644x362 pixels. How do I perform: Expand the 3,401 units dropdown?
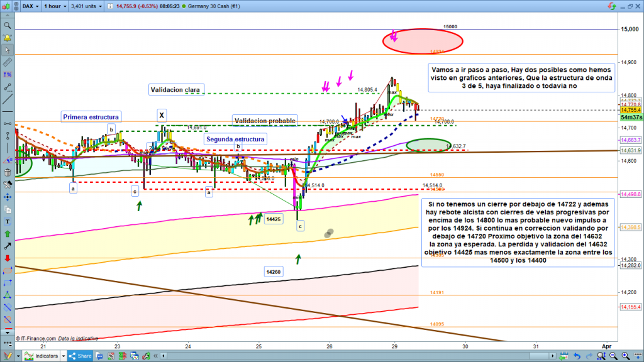tap(87, 6)
